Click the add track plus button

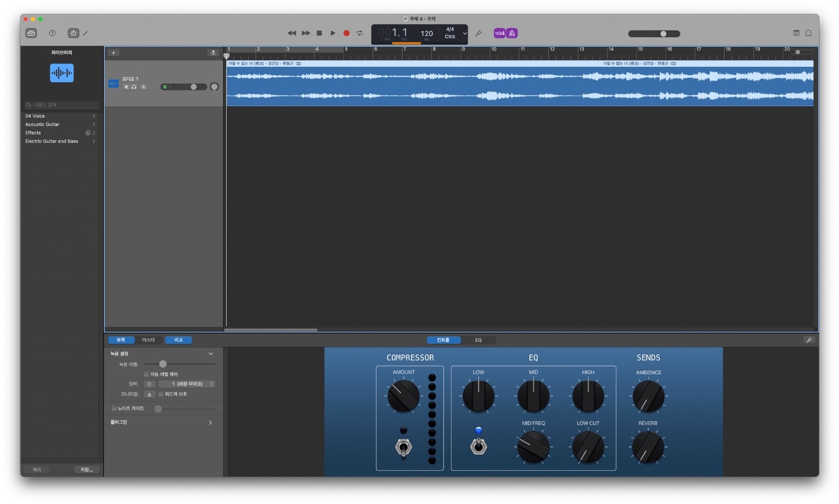pos(114,53)
